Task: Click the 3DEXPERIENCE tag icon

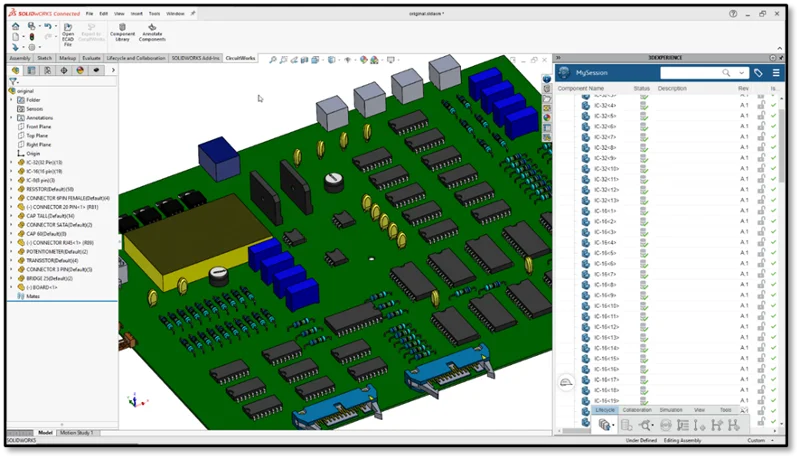Action: point(758,73)
